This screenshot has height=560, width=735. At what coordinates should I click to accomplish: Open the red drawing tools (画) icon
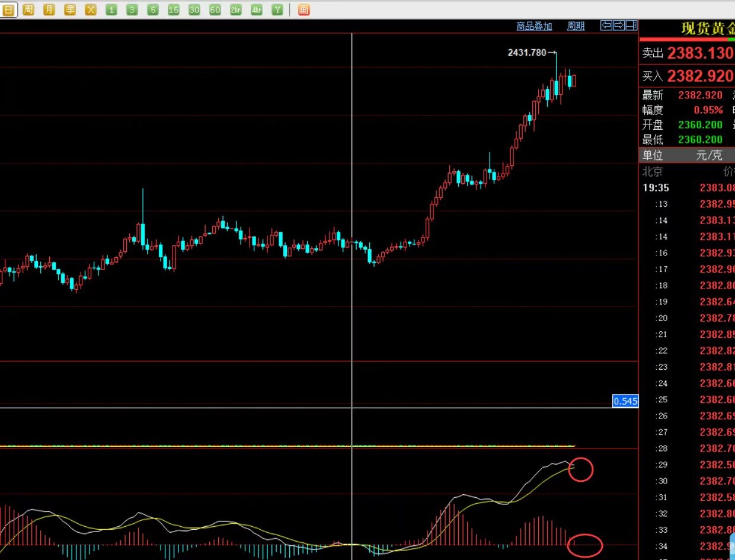303,9
